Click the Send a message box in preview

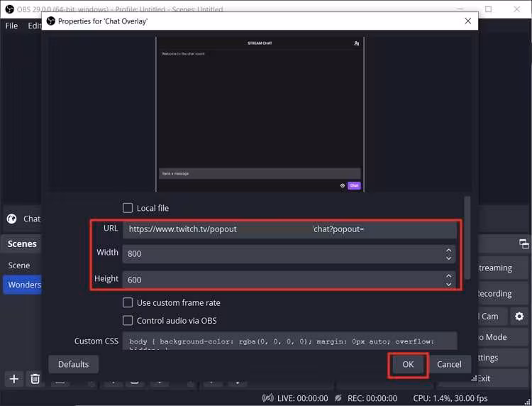click(x=260, y=173)
